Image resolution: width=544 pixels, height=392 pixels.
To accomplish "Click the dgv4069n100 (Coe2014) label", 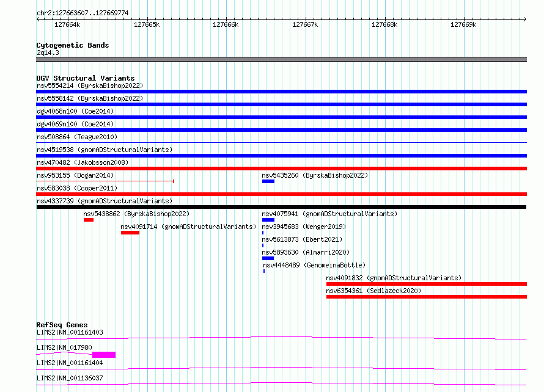I will pyautogui.click(x=75, y=124).
